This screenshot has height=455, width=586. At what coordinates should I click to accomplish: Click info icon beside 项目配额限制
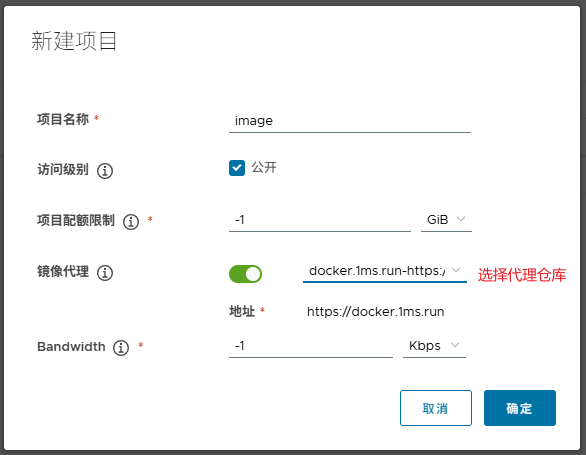tap(131, 222)
